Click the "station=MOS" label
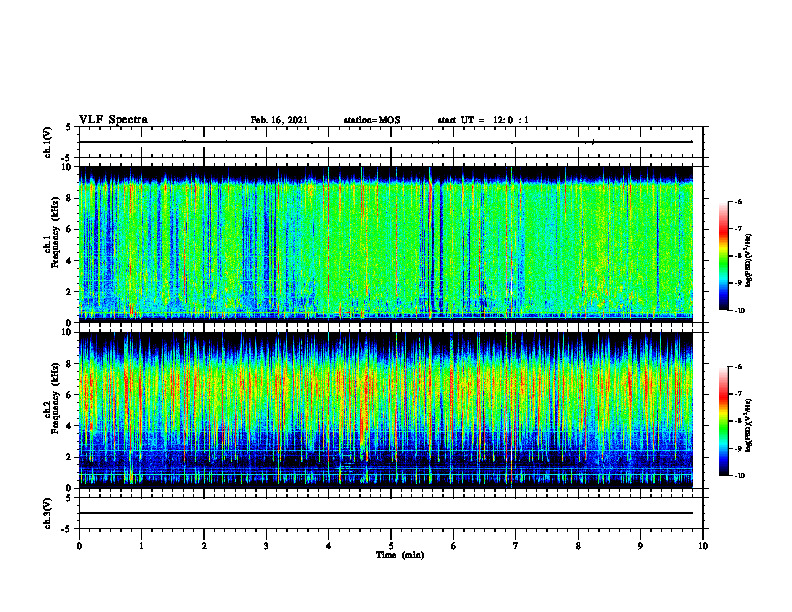 click(372, 120)
